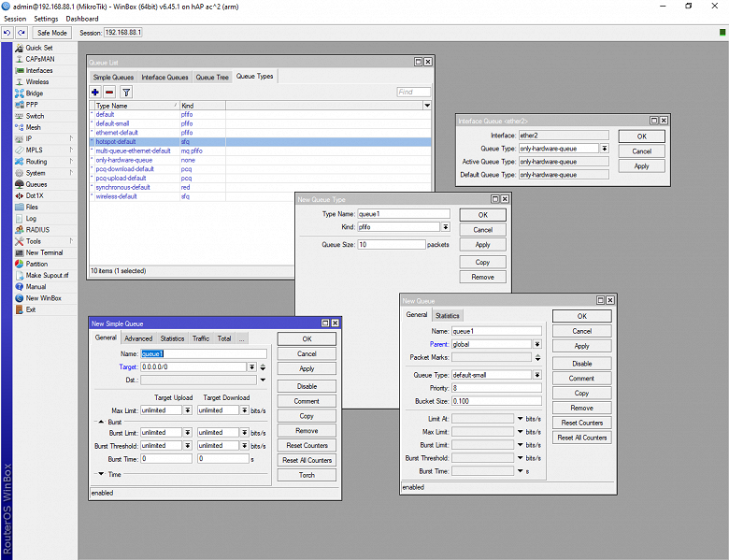The width and height of the screenshot is (729, 560).
Task: Expand the Time section in New Simple Queue
Action: [103, 474]
